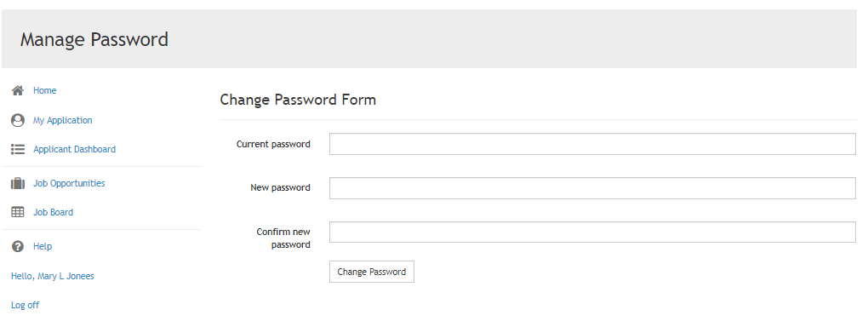Go to Applicant Dashboard
Viewport: 868px width, 327px height.
(x=74, y=149)
